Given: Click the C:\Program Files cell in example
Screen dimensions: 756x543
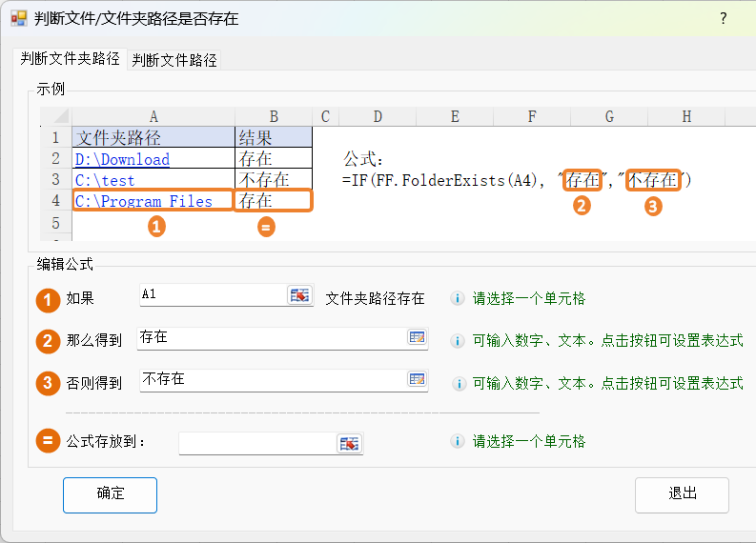Looking at the screenshot, I should click(153, 201).
